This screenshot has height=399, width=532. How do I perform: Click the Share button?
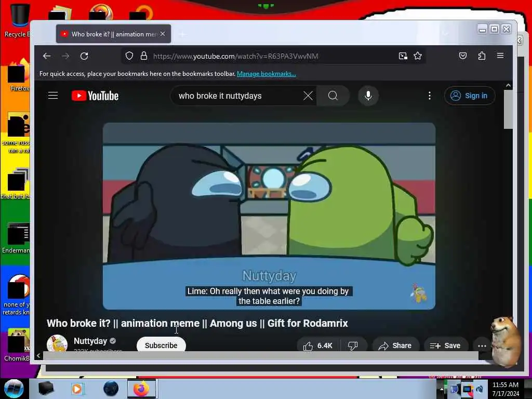point(395,345)
